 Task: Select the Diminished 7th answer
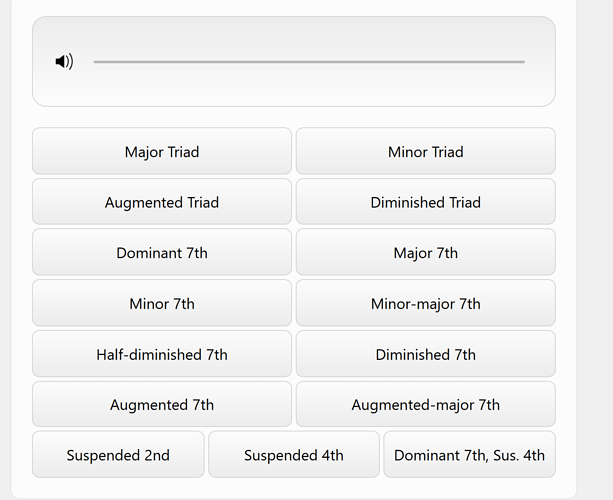[x=425, y=354]
